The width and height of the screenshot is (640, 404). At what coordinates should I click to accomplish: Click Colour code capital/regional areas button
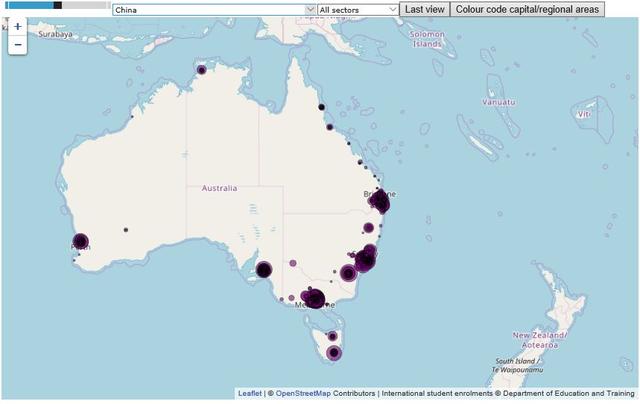(x=527, y=9)
